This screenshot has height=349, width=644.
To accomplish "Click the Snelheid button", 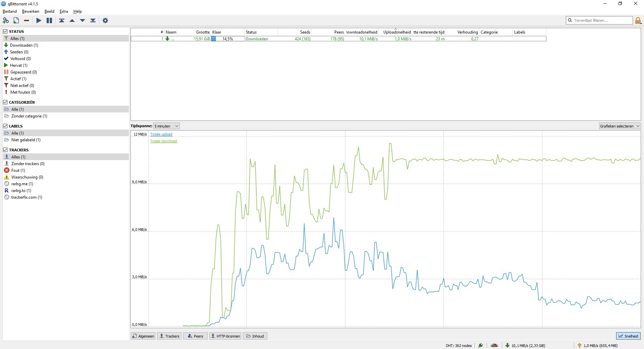I will pyautogui.click(x=628, y=336).
